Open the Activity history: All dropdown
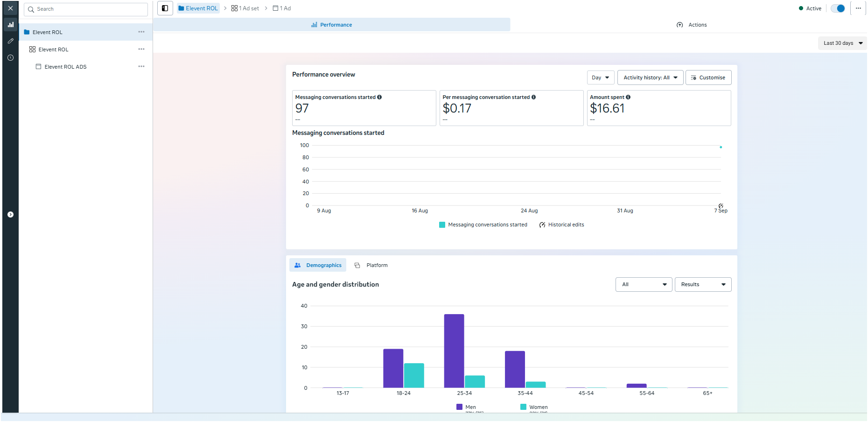Image resolution: width=868 pixels, height=422 pixels. tap(650, 77)
